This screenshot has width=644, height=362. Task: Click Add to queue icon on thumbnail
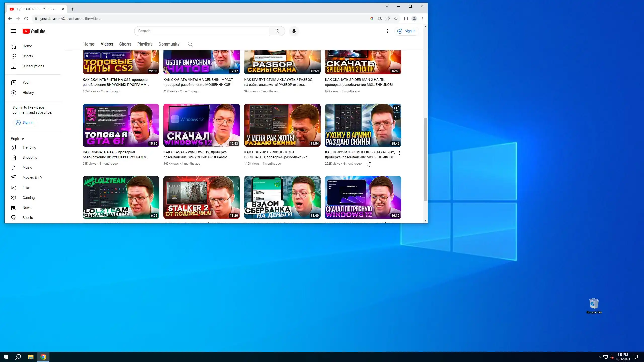(397, 117)
